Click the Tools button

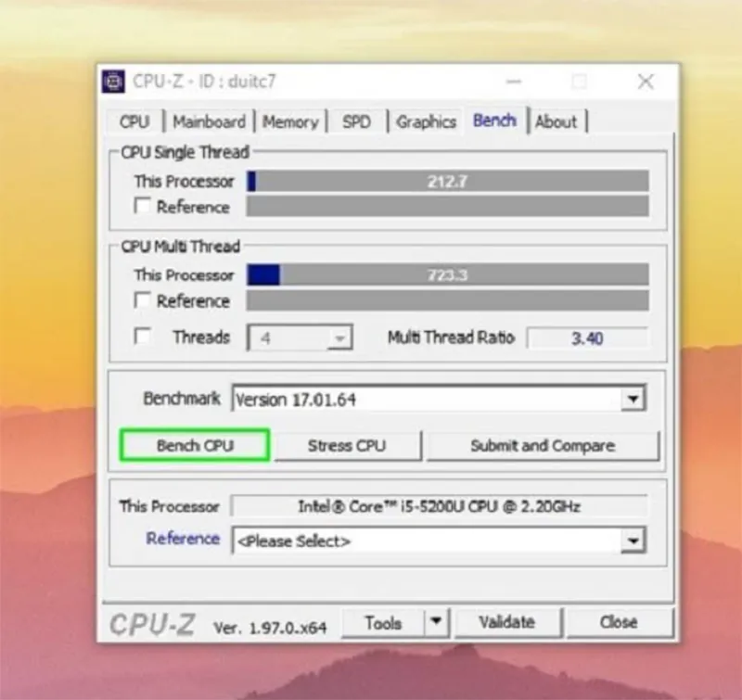(383, 622)
